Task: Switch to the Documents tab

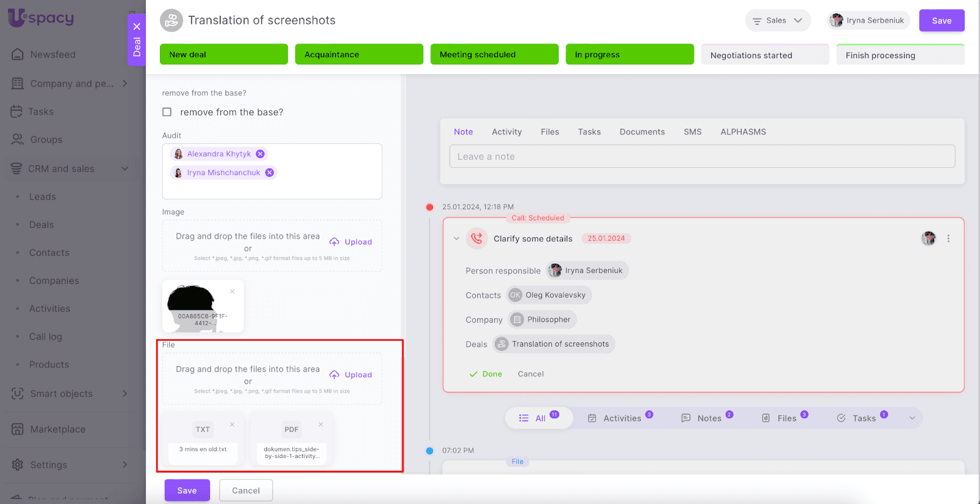Action: pyautogui.click(x=642, y=132)
